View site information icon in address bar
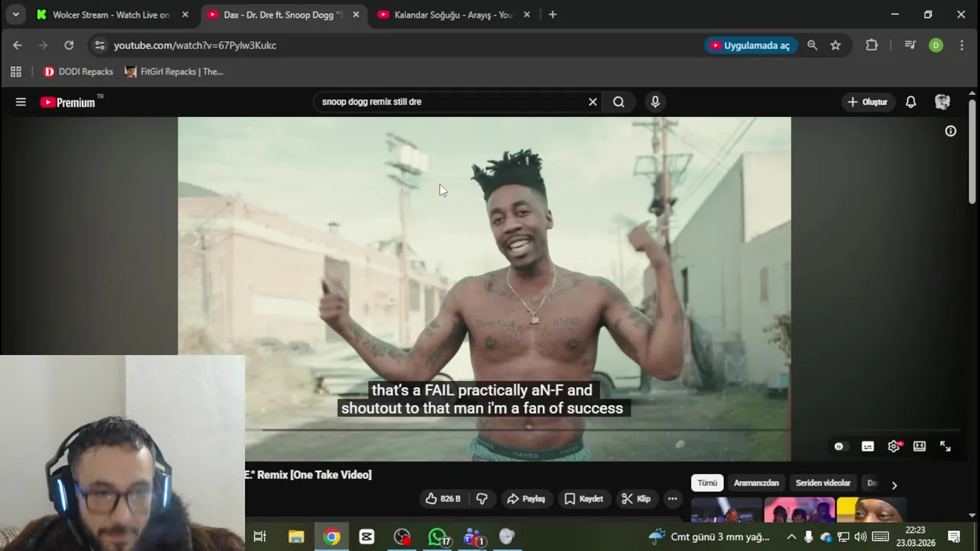The image size is (980, 551). coord(100,45)
